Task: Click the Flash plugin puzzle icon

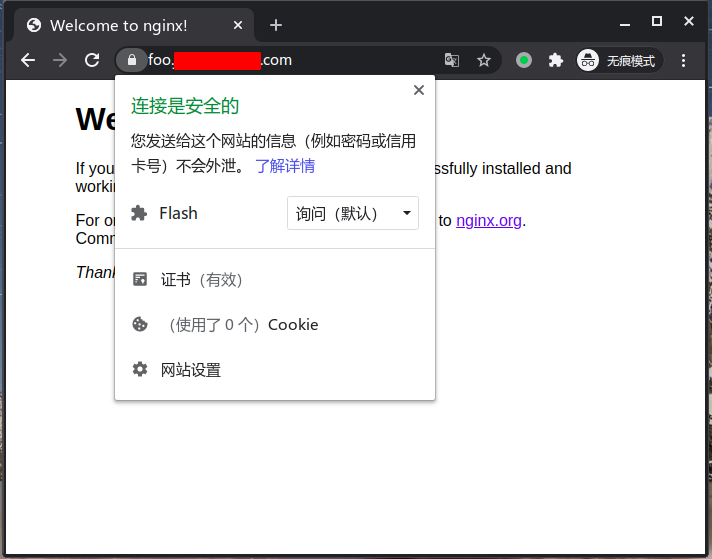Action: click(x=139, y=213)
